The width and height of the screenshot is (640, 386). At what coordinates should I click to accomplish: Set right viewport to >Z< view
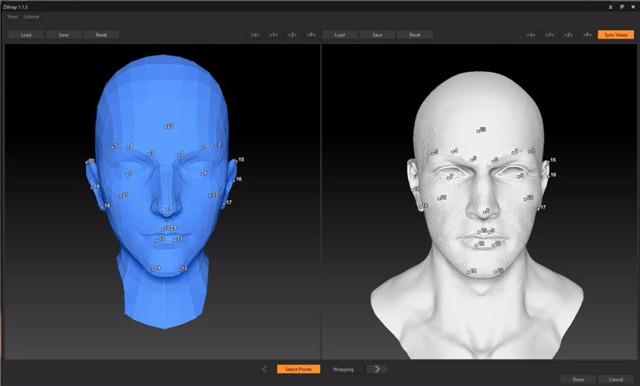(x=569, y=35)
